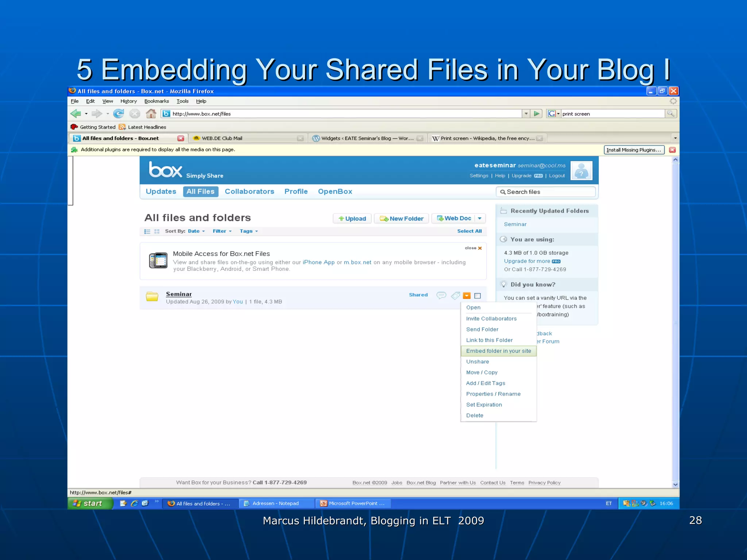Screen dimensions: 747x560
Task: Click the Stop loading icon
Action: point(135,114)
